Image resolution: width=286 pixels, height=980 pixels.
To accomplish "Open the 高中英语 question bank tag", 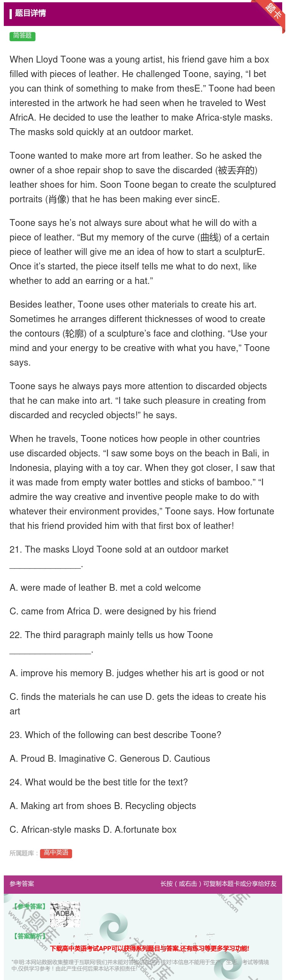I will coord(56,853).
